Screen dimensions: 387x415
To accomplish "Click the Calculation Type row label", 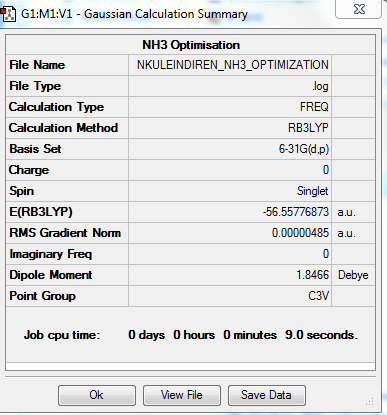I will [56, 107].
